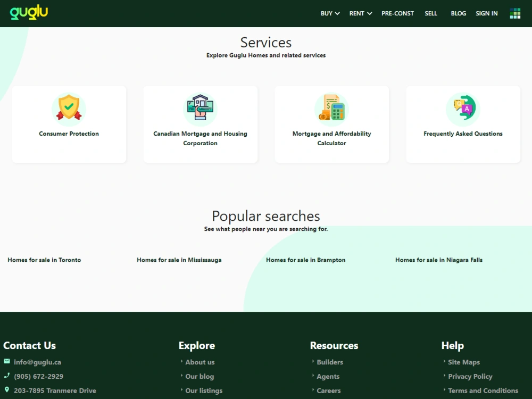
Task: Open the apps grid icon in header
Action: [514, 14]
